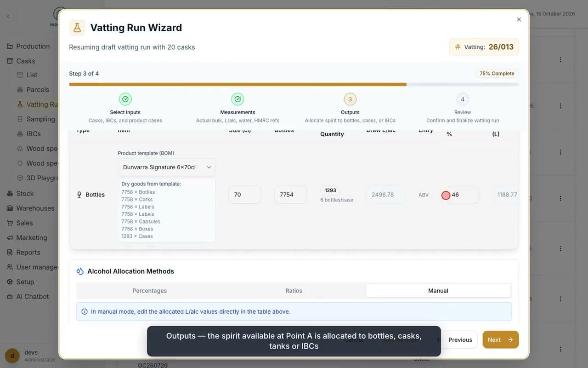
Task: Click the litres field showing 1188.77
Action: pos(505,195)
